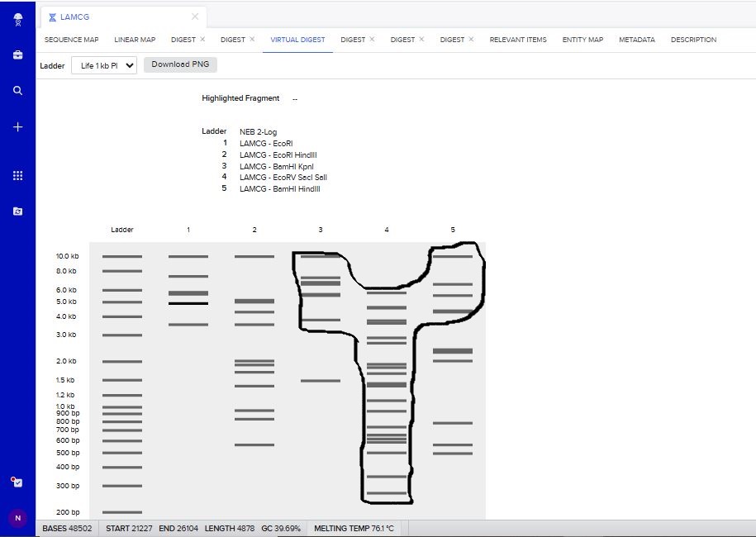Image resolution: width=756 pixels, height=537 pixels.
Task: Close the LAMCG file tab
Action: [x=195, y=17]
